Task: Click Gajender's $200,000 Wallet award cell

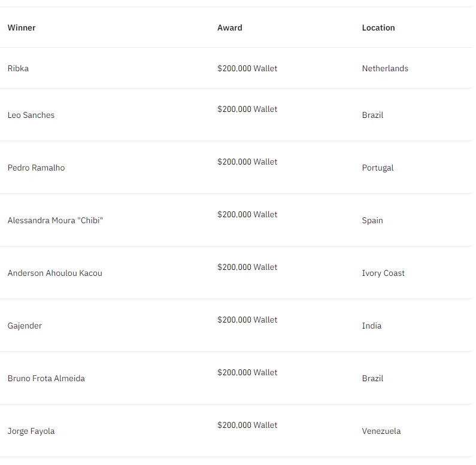Action: tap(247, 320)
